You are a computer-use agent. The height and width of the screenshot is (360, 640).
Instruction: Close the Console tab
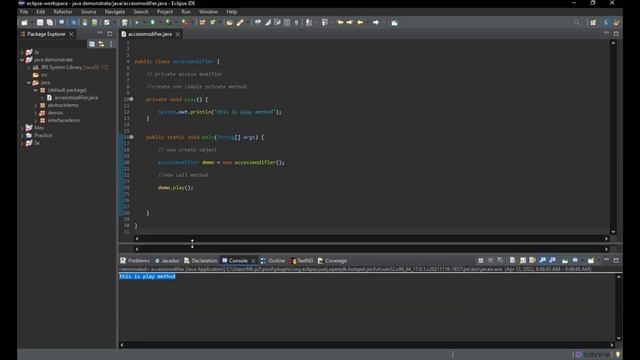(x=253, y=261)
